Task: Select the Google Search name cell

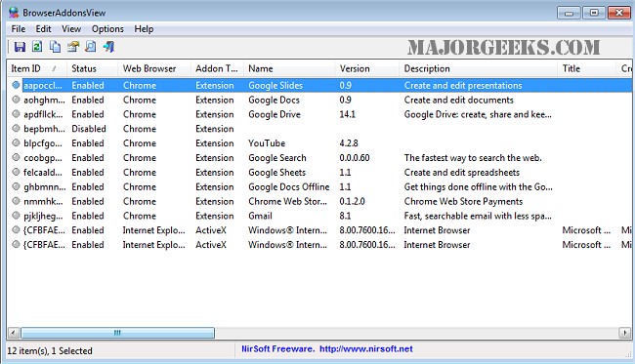Action: point(277,158)
